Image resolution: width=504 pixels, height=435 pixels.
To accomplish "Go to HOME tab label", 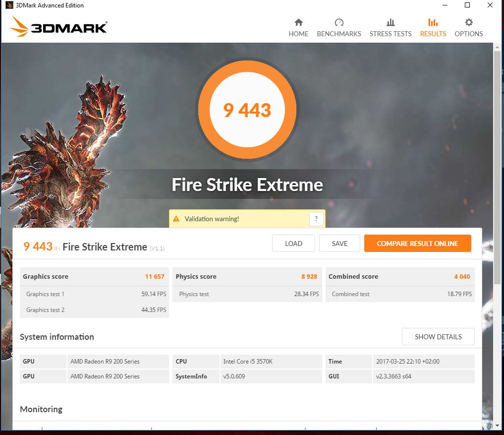I will coord(298,34).
